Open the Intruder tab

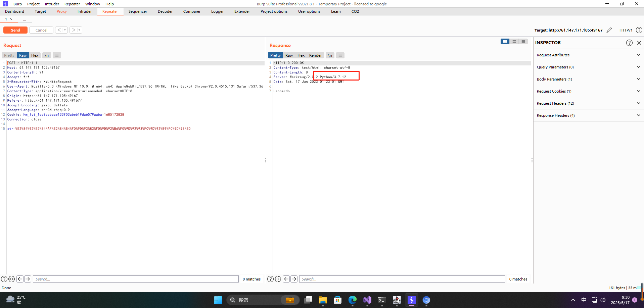tap(85, 11)
